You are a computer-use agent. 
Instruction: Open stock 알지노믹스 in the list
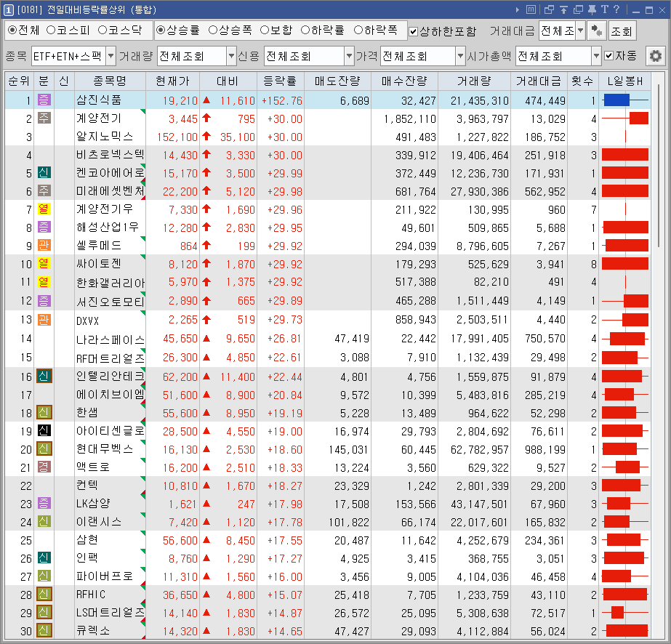(105, 137)
